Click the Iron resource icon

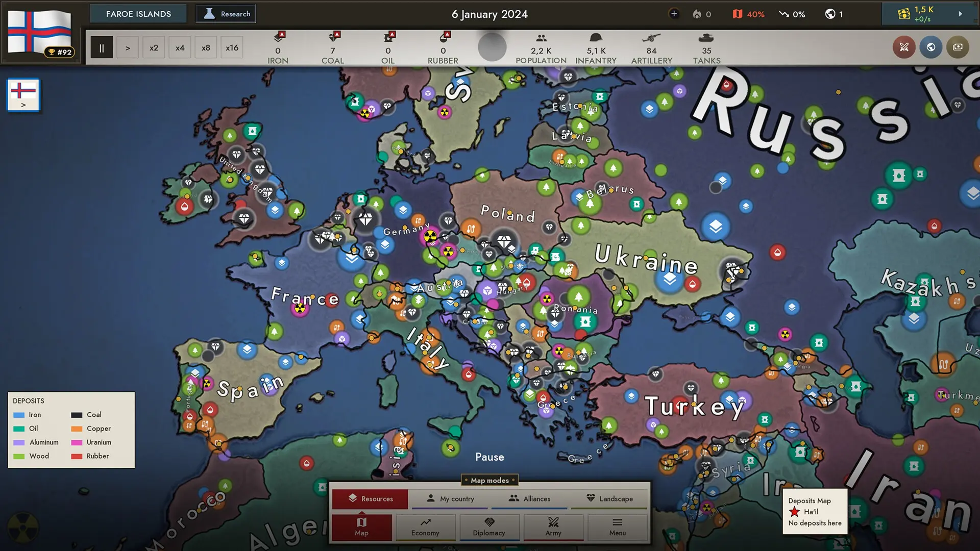coord(279,37)
